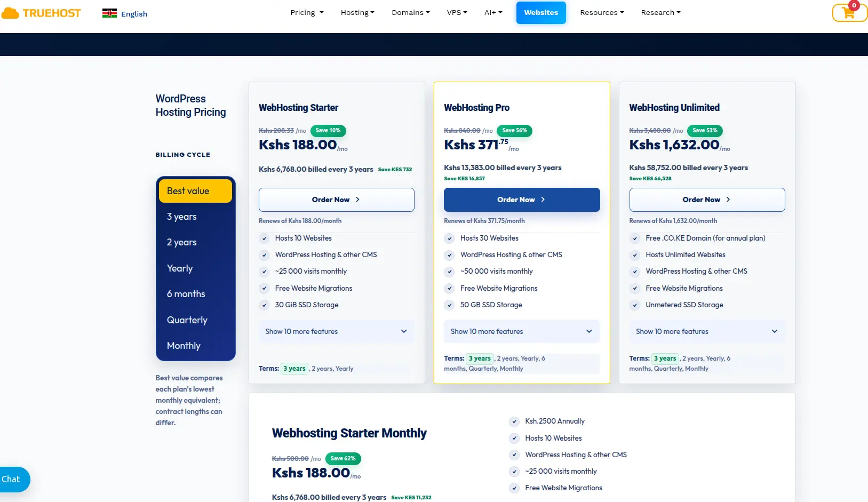The width and height of the screenshot is (868, 502).
Task: Click check icon beside ~50 000 visits monthly
Action: (450, 272)
